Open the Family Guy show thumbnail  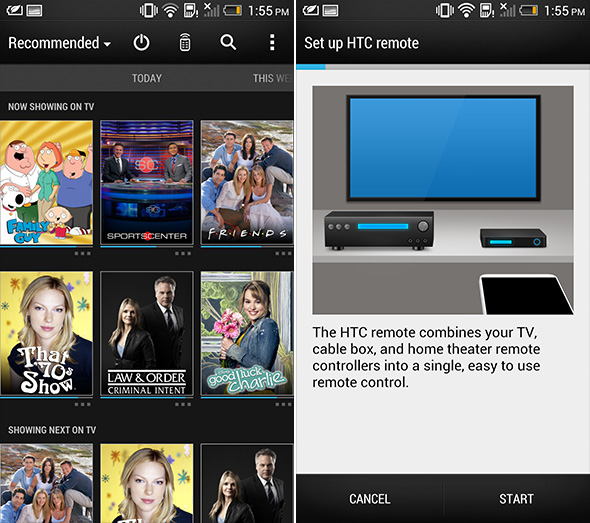[x=46, y=183]
